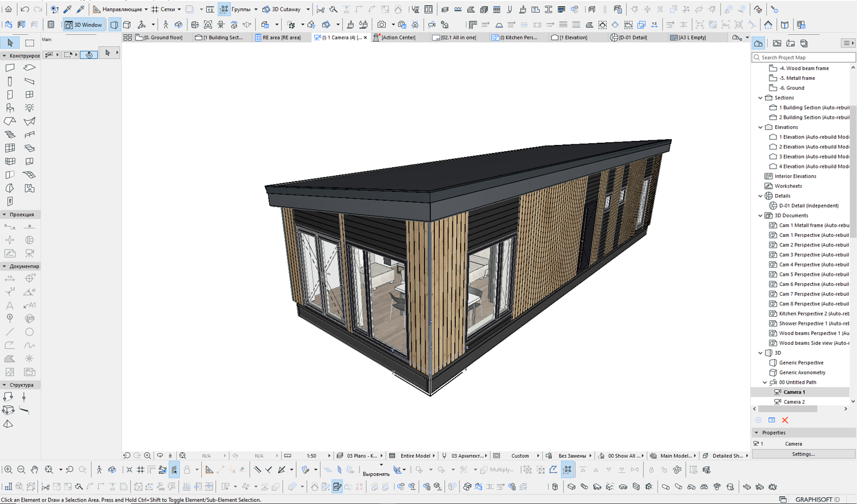Viewport: 857px width, 504px height.
Task: Collapse the Sections tree node
Action: pyautogui.click(x=760, y=98)
